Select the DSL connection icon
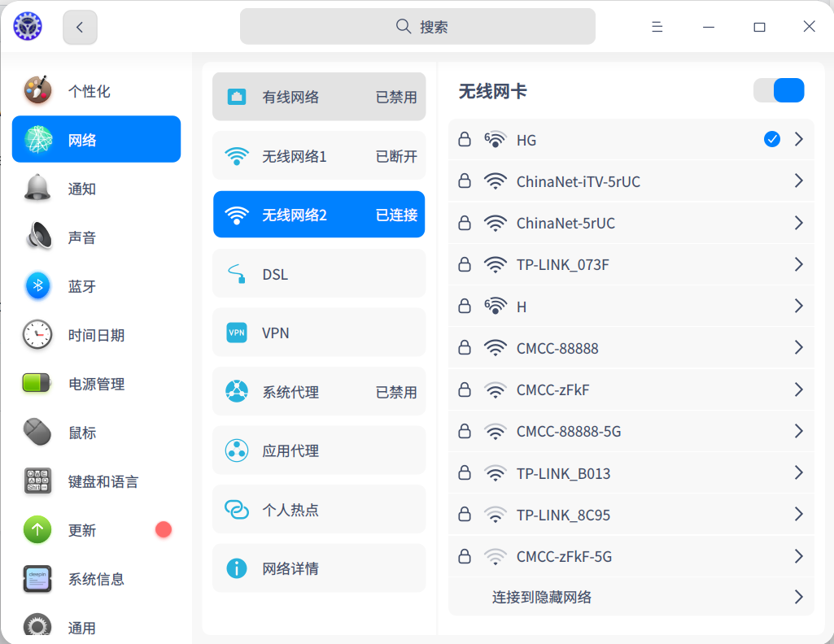 236,273
